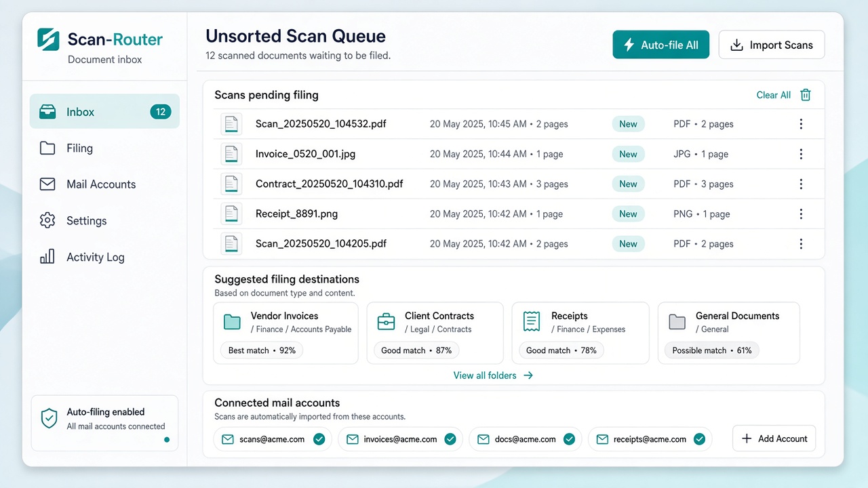The image size is (868, 488).
Task: Choose the Client Contracts destination card
Action: [x=435, y=333]
